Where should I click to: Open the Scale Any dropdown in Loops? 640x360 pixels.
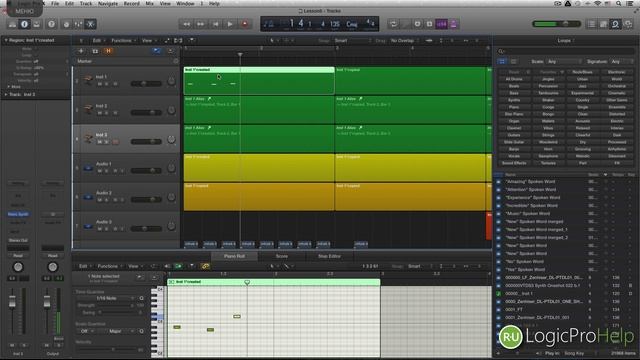point(564,61)
